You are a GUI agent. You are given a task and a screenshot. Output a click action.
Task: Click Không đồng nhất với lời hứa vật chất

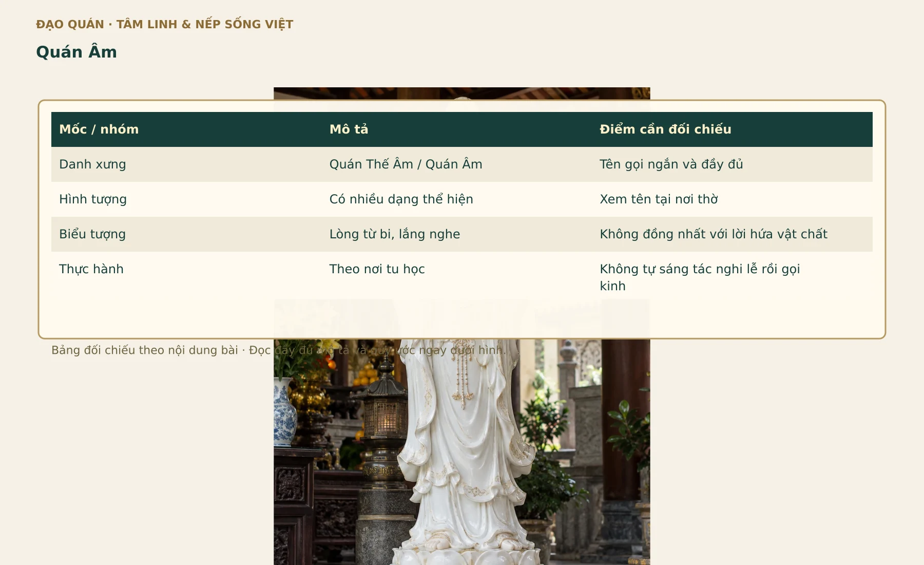[714, 234]
